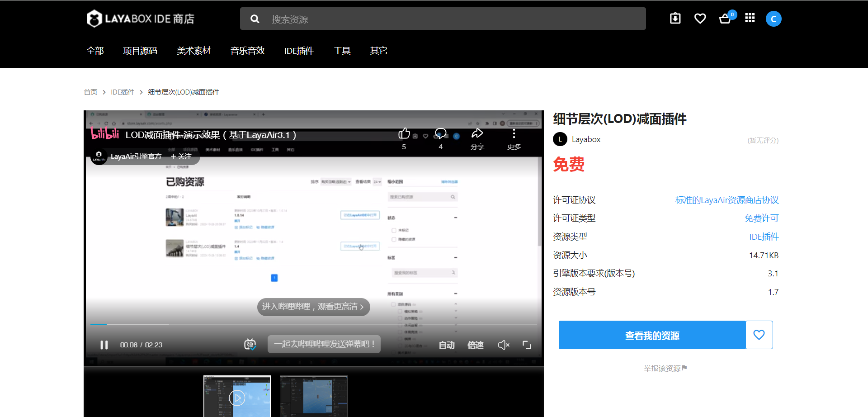Open the wishlist heart icon in header

pyautogui.click(x=700, y=19)
